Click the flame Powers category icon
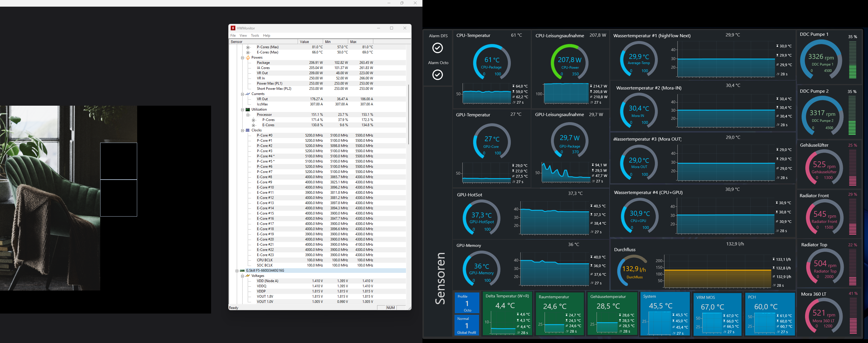Viewport: 868px width, 343px height. pos(248,58)
